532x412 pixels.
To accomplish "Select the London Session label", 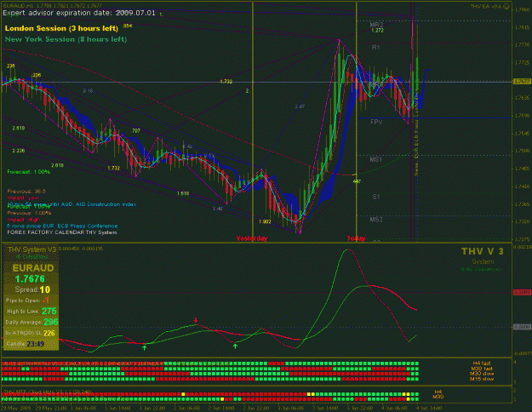I will (x=61, y=28).
